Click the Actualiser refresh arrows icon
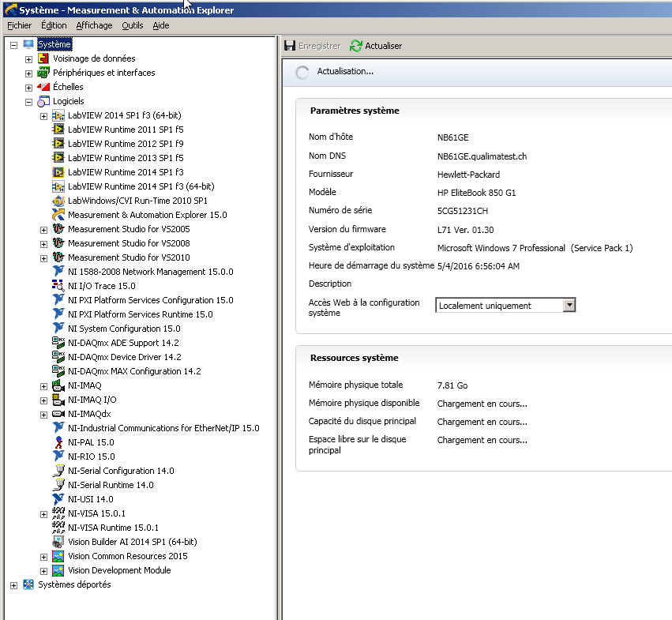This screenshot has height=620, width=672. point(355,46)
